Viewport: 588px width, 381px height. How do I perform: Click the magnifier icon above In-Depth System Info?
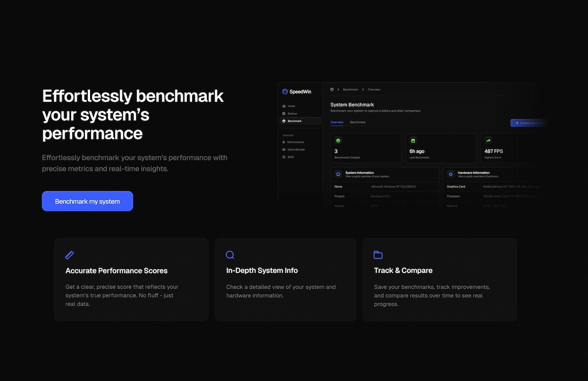(230, 255)
